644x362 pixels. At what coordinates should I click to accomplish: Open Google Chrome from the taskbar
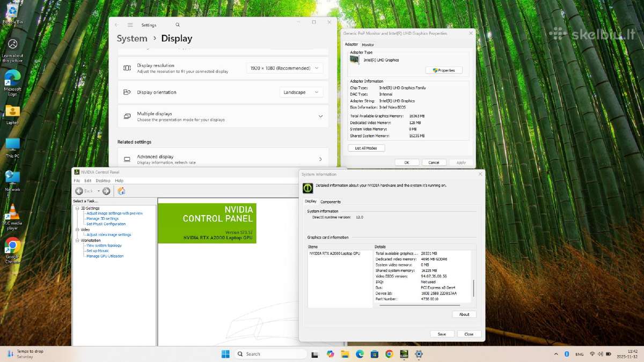[x=389, y=354]
